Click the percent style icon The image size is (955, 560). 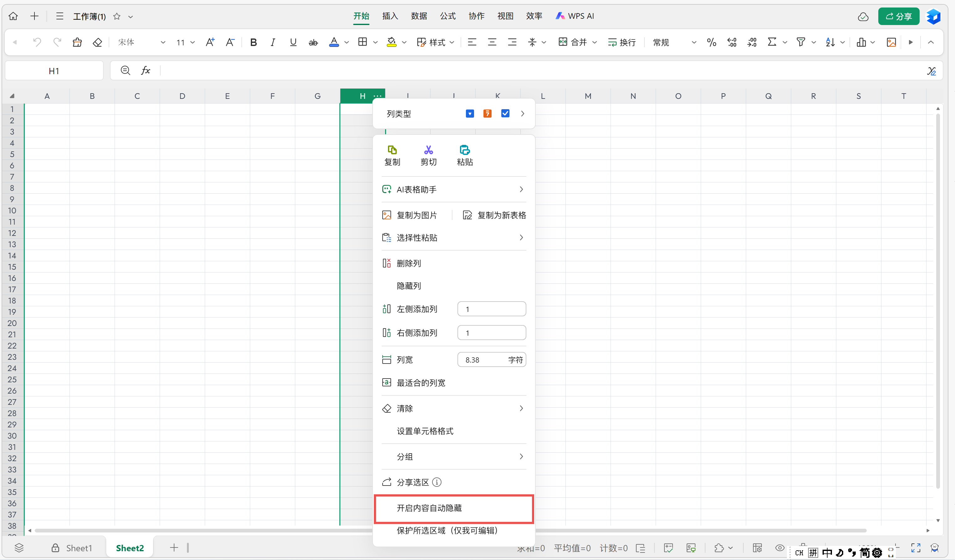pyautogui.click(x=711, y=43)
